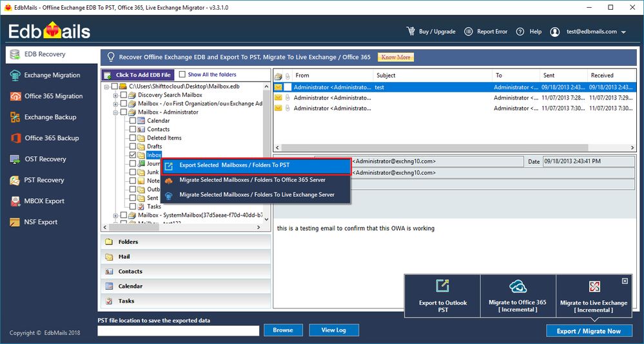644x344 pixels.
Task: Open the Exchange Backup sidebar icon
Action: click(x=15, y=117)
